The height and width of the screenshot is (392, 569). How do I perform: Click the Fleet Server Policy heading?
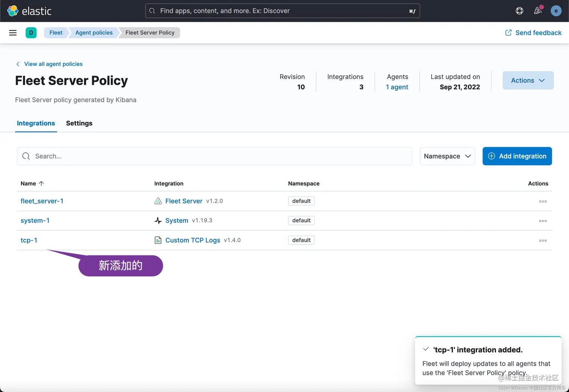tap(72, 81)
